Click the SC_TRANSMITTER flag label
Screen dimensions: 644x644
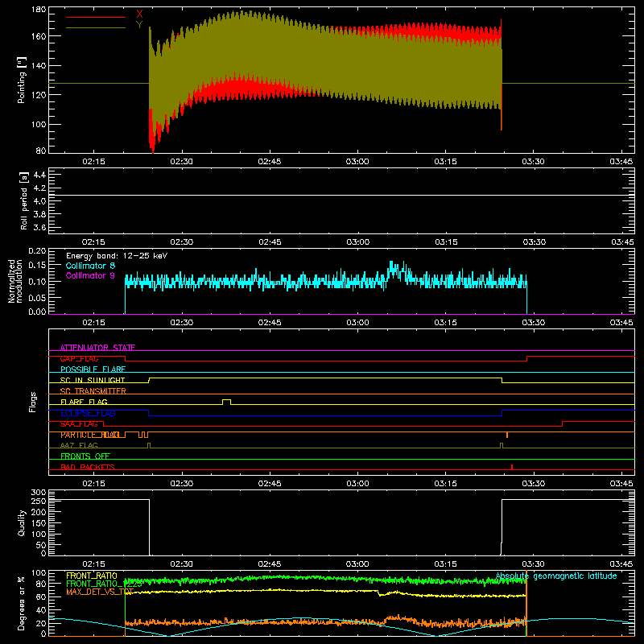93,391
